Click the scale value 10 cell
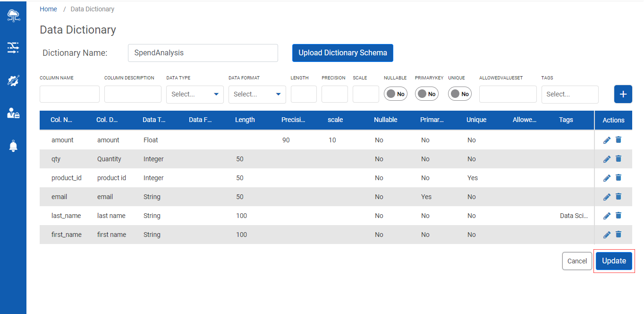The height and width of the screenshot is (314, 644). [x=332, y=140]
